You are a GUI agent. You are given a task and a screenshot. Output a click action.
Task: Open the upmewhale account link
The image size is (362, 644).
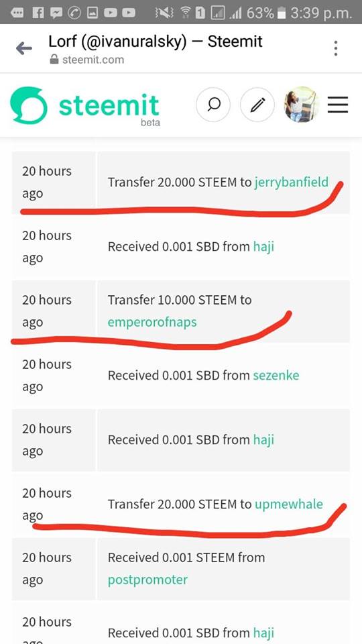coord(289,504)
